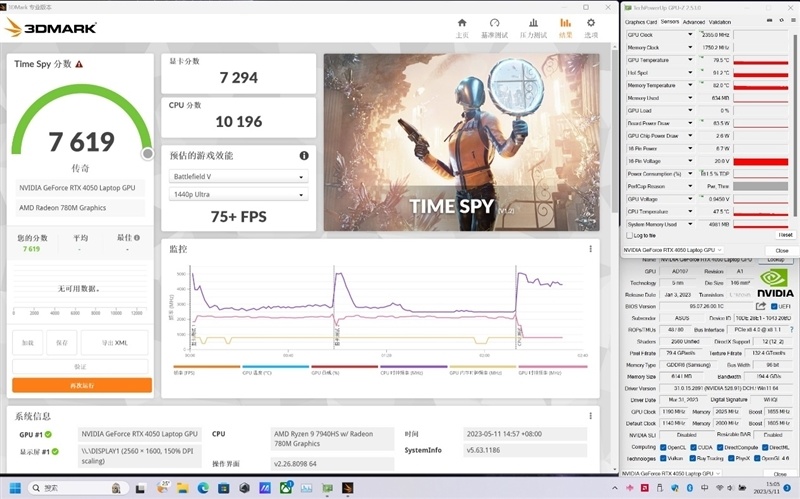Click warning triangle beside Time Spy score

[79, 64]
